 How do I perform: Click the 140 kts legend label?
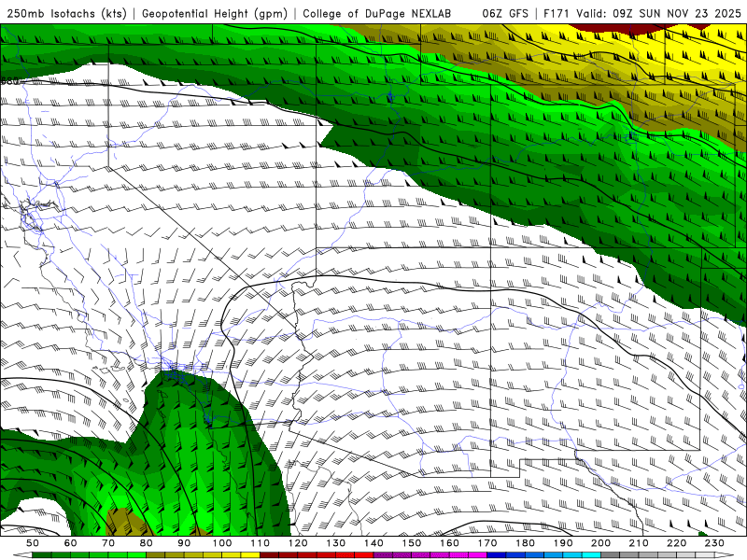click(373, 543)
